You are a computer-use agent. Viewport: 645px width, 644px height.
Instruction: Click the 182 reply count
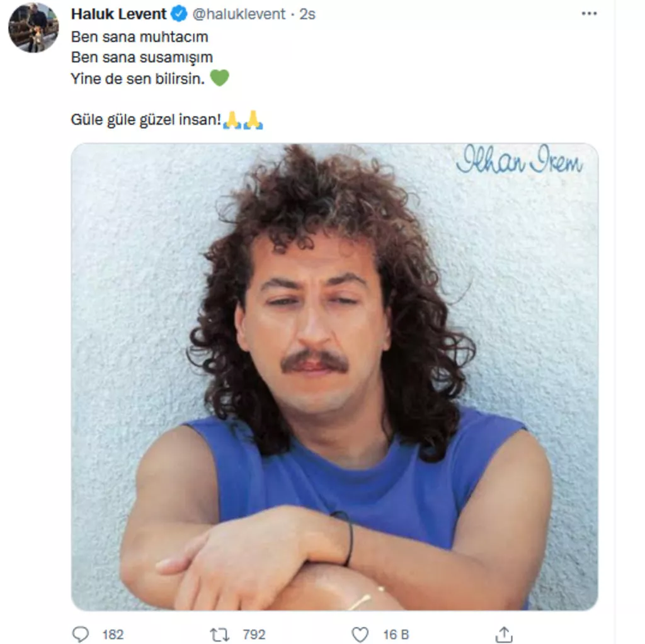point(113,634)
